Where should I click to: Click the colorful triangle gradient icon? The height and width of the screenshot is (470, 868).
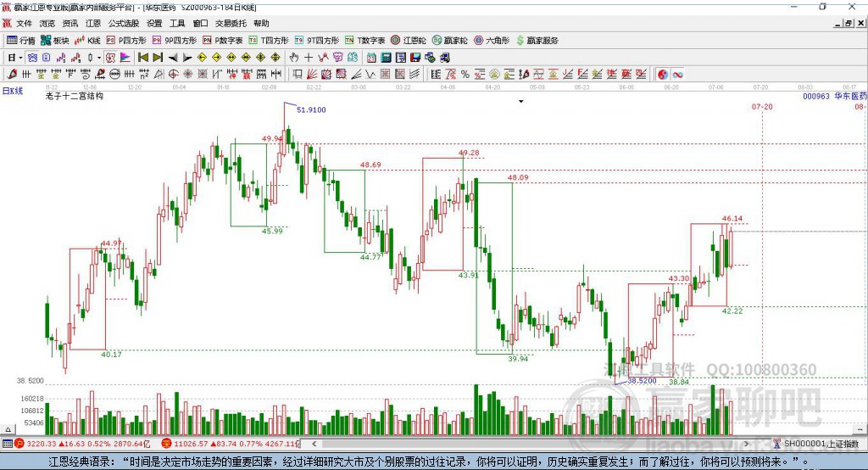[x=125, y=58]
